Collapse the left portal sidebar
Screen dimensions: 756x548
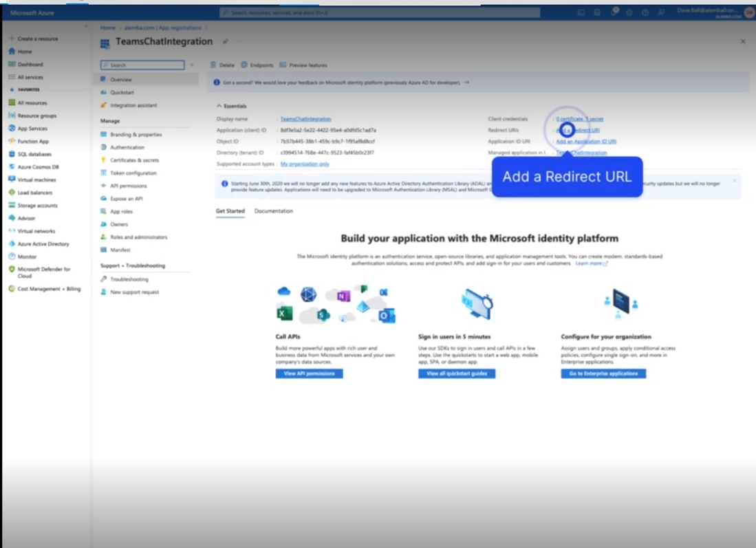(x=86, y=27)
